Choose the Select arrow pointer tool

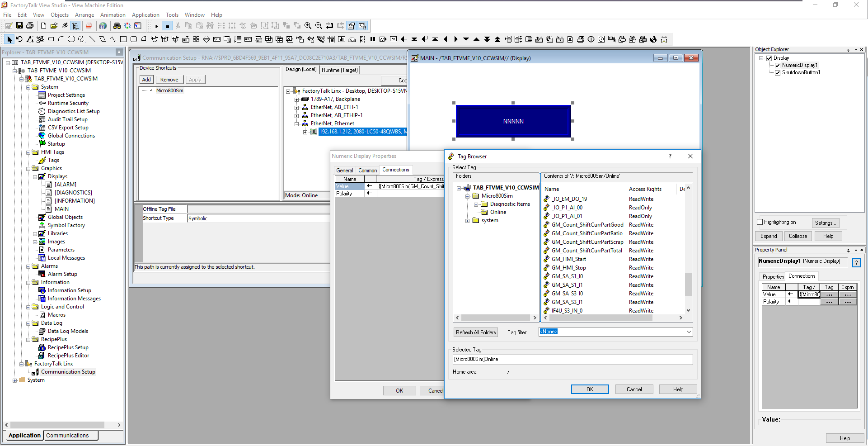click(9, 39)
